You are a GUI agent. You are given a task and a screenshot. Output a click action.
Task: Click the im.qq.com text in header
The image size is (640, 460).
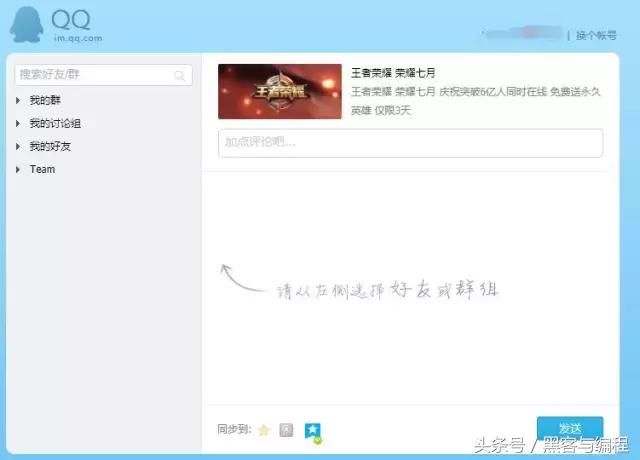78,38
